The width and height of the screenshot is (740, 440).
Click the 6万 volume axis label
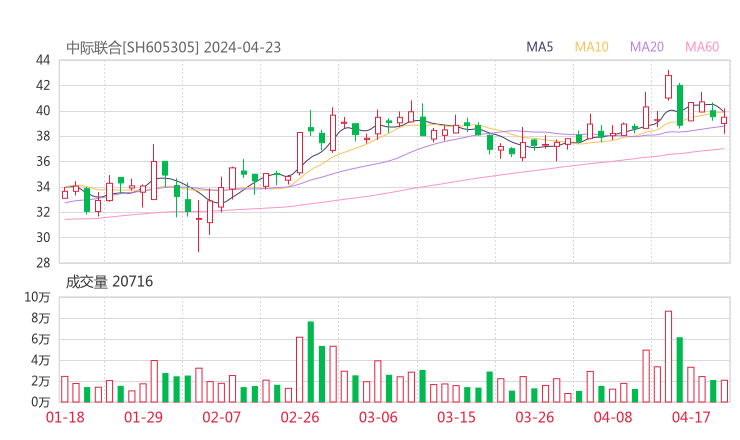pyautogui.click(x=41, y=339)
